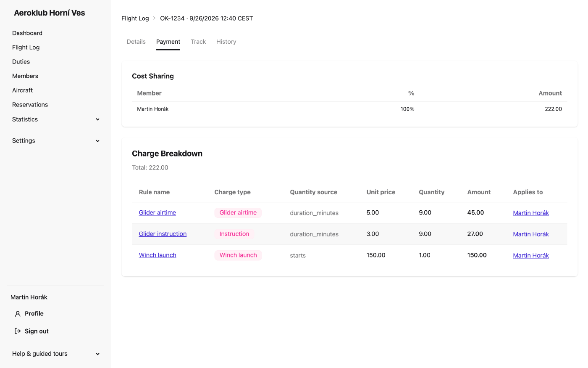This screenshot has height=368, width=588.
Task: Click the Glider airtime charge type badge
Action: (238, 213)
